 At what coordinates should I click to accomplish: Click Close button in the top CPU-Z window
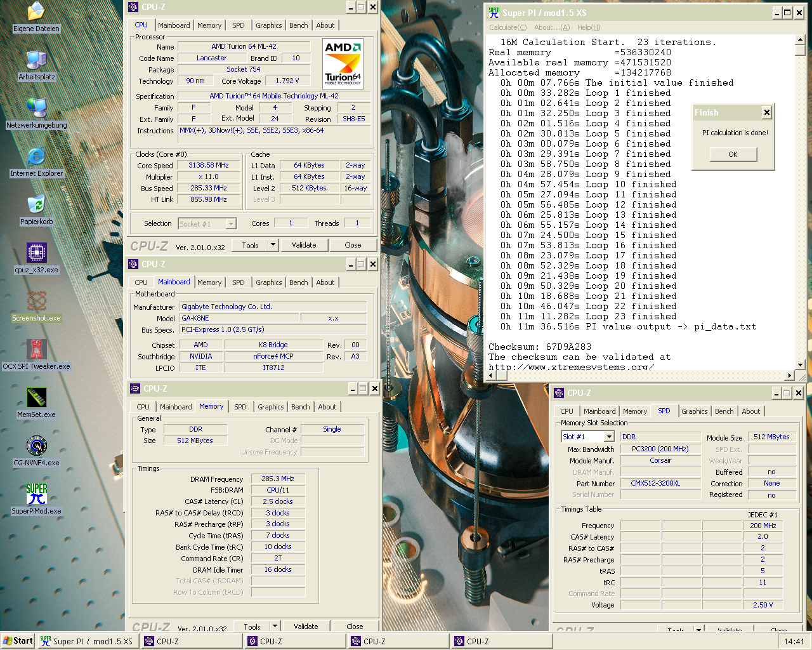coord(353,245)
